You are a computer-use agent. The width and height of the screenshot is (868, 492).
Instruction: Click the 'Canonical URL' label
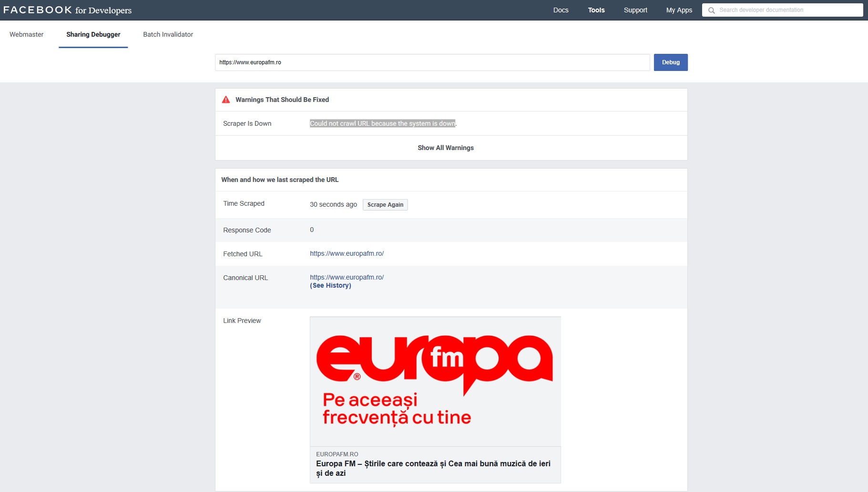245,278
